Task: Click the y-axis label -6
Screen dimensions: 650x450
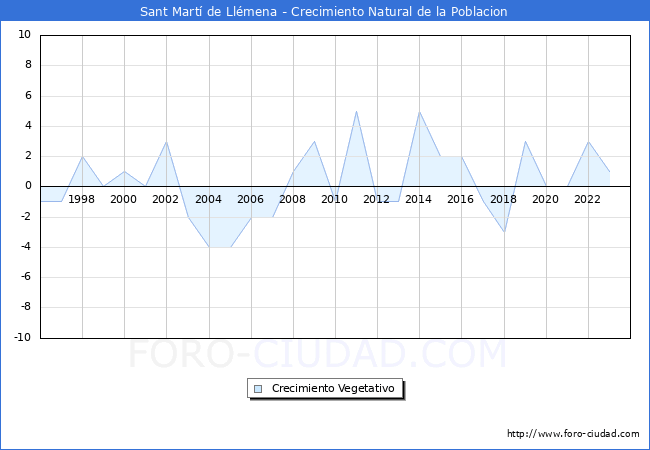Action: coord(26,277)
